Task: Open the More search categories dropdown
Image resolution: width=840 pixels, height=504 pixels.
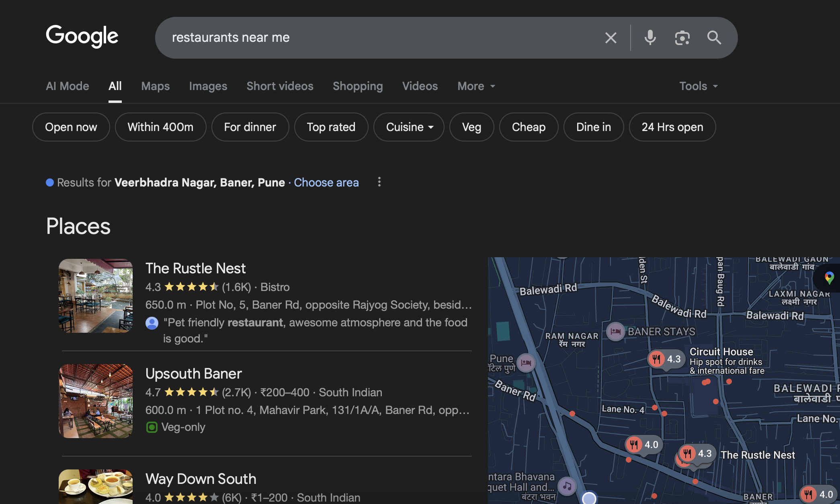Action: point(476,86)
